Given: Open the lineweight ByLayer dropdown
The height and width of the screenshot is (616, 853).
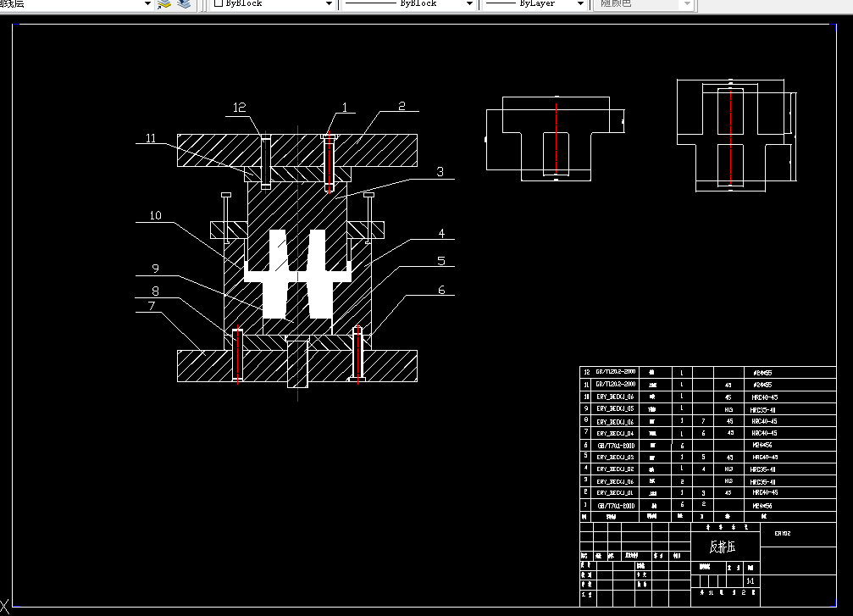Looking at the screenshot, I should [580, 3].
